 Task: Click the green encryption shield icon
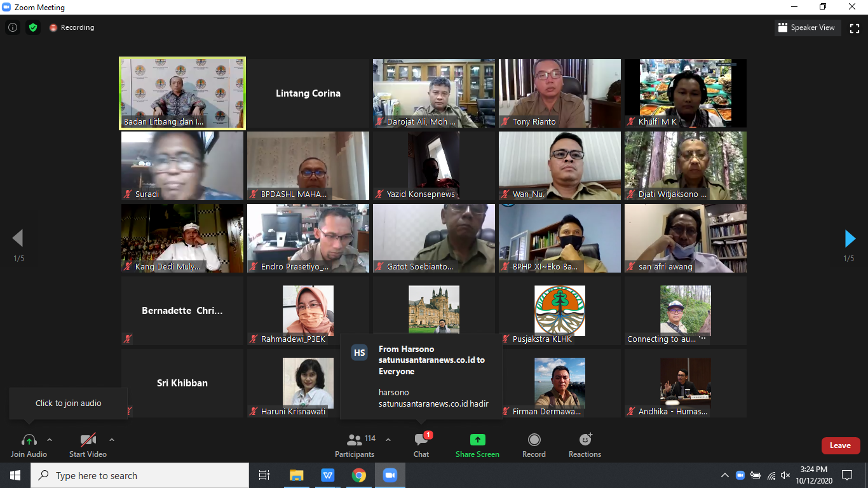click(x=33, y=27)
